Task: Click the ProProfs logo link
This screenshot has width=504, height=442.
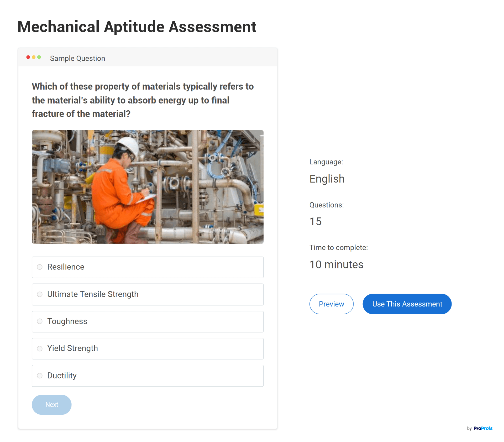Action: point(483,428)
